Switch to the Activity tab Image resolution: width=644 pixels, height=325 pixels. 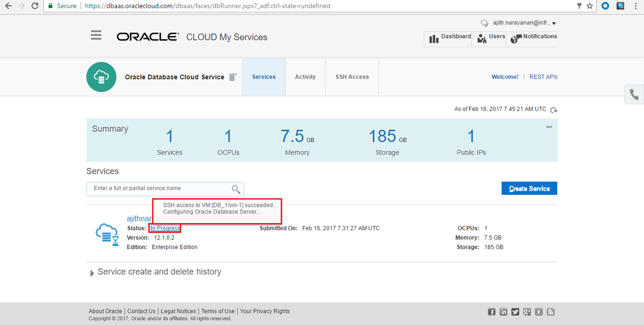[x=305, y=77]
